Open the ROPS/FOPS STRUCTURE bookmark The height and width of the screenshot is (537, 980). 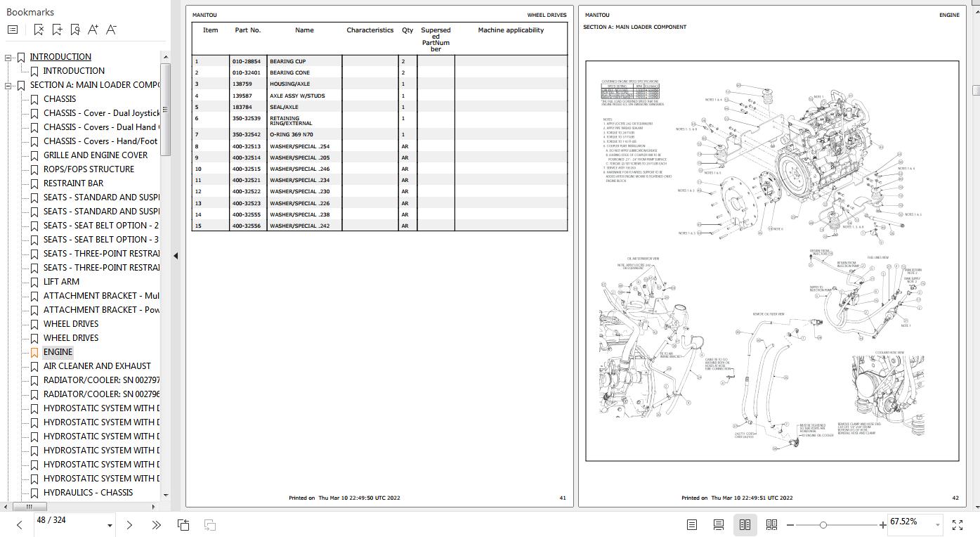(x=89, y=169)
